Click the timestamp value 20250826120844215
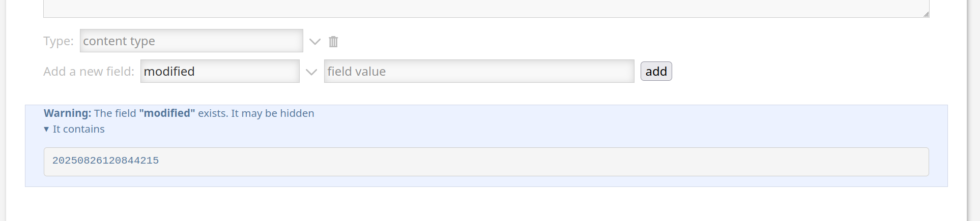This screenshot has height=221, width=980. pos(105,161)
